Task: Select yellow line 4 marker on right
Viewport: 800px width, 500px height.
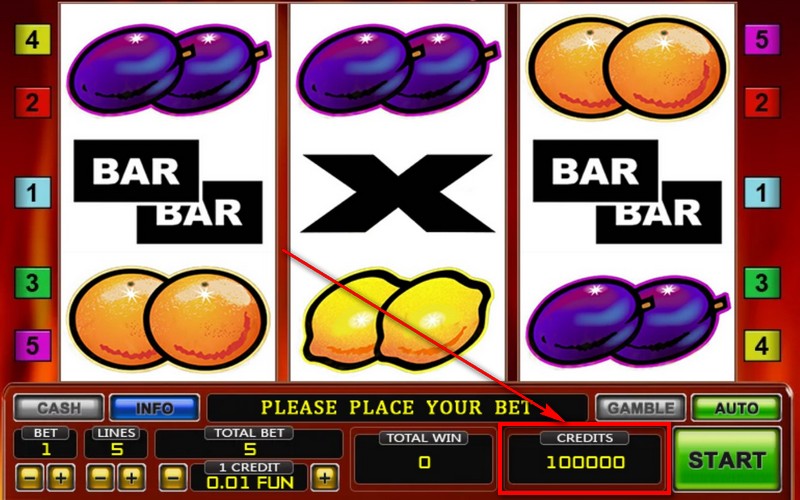Action: [x=762, y=345]
